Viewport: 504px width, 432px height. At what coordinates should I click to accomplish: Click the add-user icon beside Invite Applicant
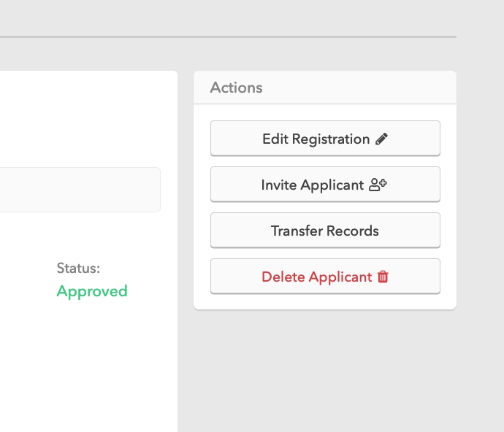coord(378,185)
